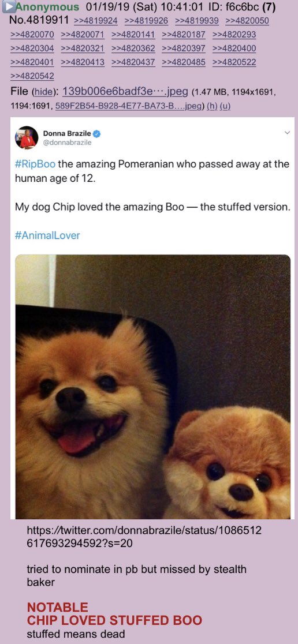Click the (h) link after file name
The height and width of the screenshot is (644, 298).
212,106
